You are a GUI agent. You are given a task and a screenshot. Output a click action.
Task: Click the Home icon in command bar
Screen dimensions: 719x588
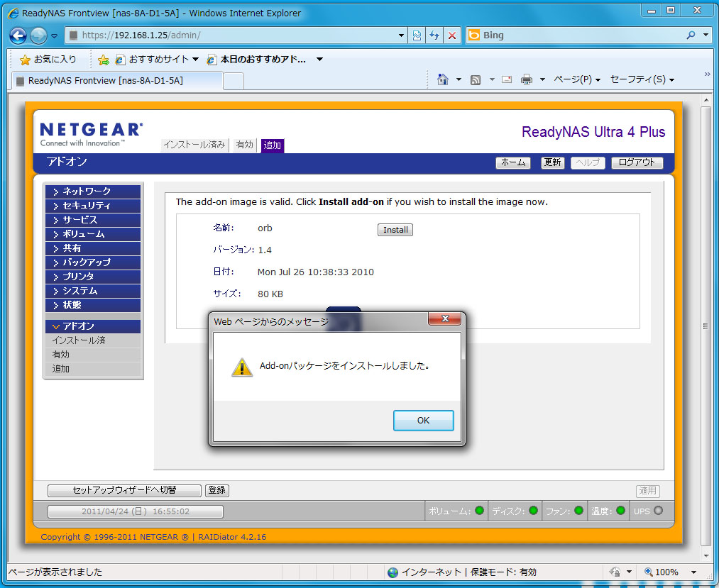[443, 80]
